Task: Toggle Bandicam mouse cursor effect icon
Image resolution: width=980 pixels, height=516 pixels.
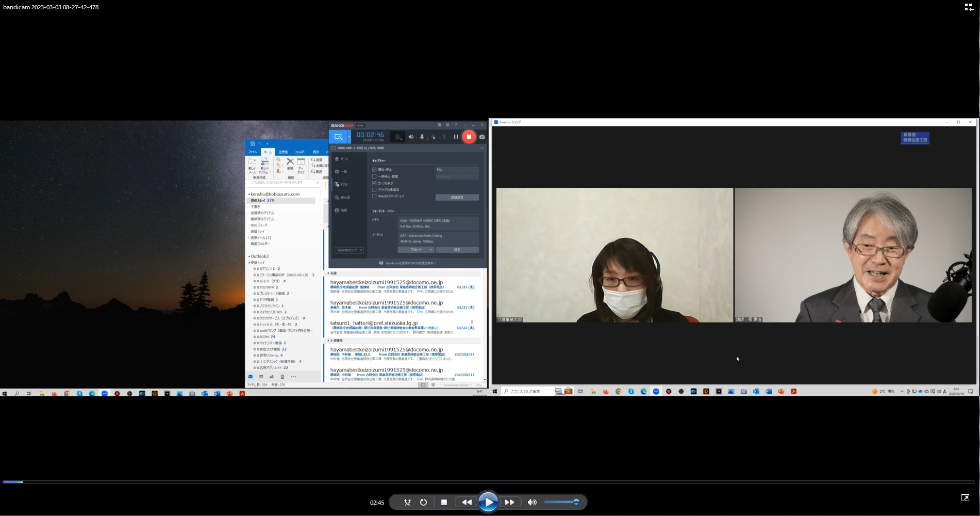Action: [433, 137]
